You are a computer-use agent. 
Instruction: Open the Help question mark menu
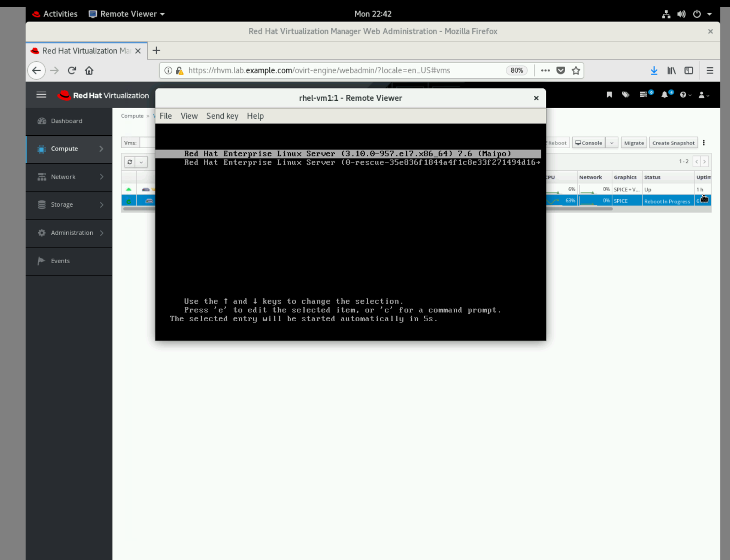coord(685,95)
